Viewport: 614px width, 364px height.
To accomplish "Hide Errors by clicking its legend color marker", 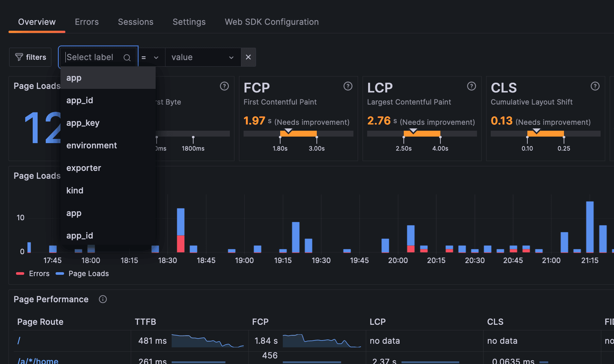I will coord(21,273).
